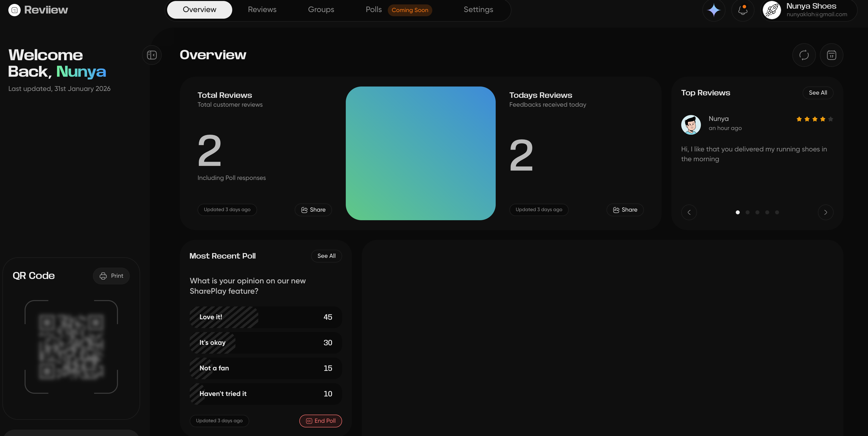This screenshot has width=868, height=436.
Task: Refresh the Overview dashboard data
Action: pos(804,55)
